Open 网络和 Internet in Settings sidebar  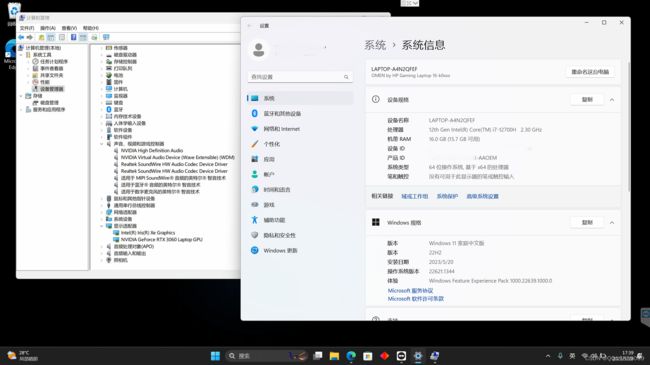(300, 129)
